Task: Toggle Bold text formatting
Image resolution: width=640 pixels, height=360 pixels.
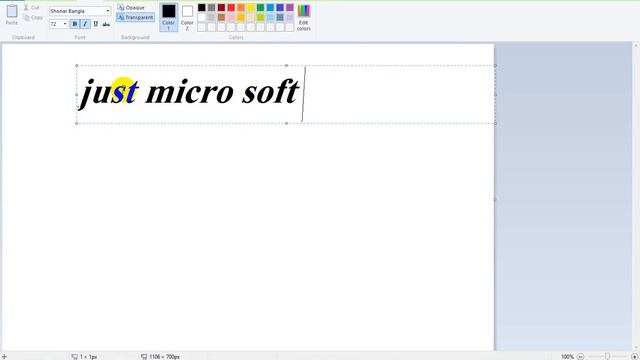Action: pyautogui.click(x=75, y=24)
